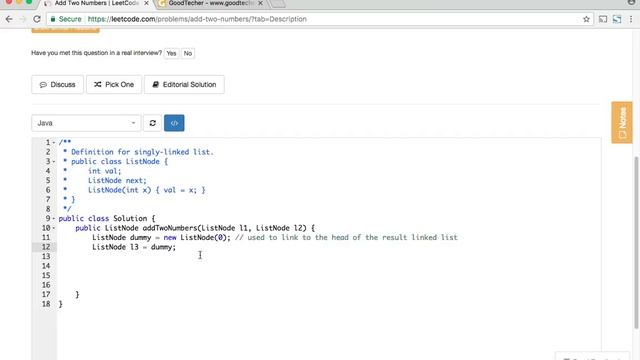Click the 'public class Solution {' line
Image resolution: width=640 pixels, height=360 pixels.
coord(107,218)
